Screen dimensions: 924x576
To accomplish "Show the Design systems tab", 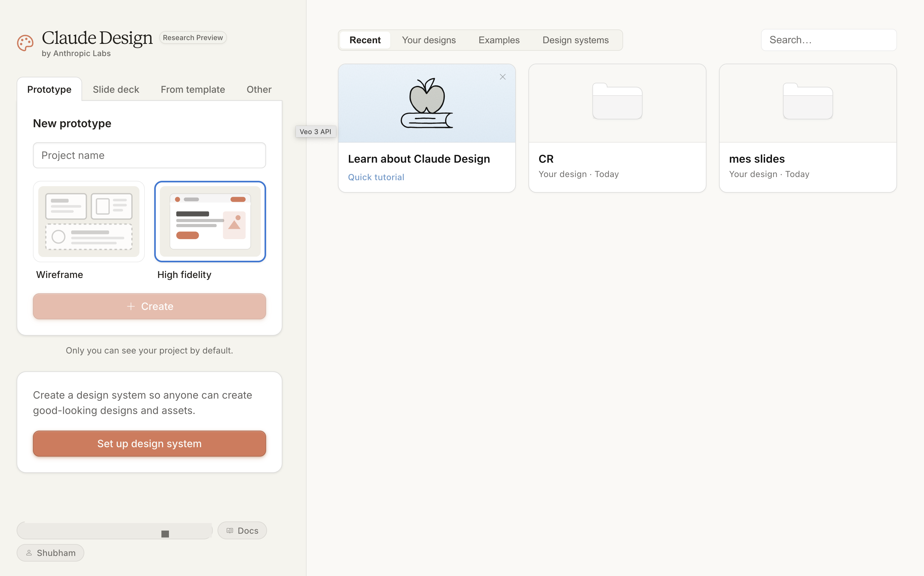I will tap(575, 40).
